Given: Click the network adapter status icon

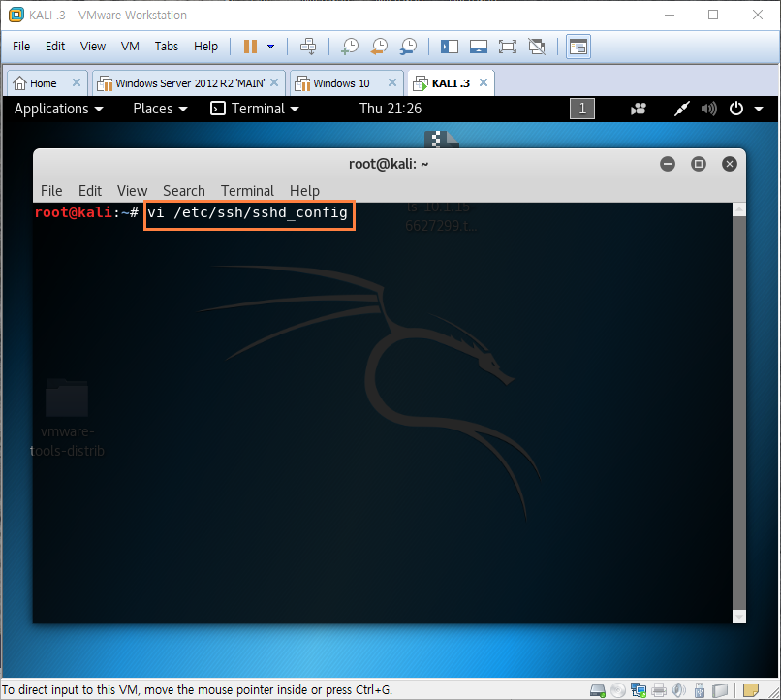Looking at the screenshot, I should click(638, 690).
